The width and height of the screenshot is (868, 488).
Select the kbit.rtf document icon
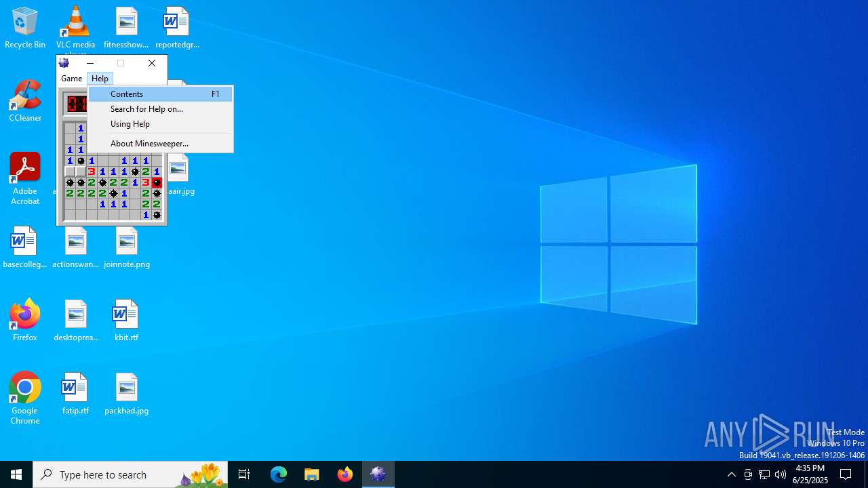126,321
